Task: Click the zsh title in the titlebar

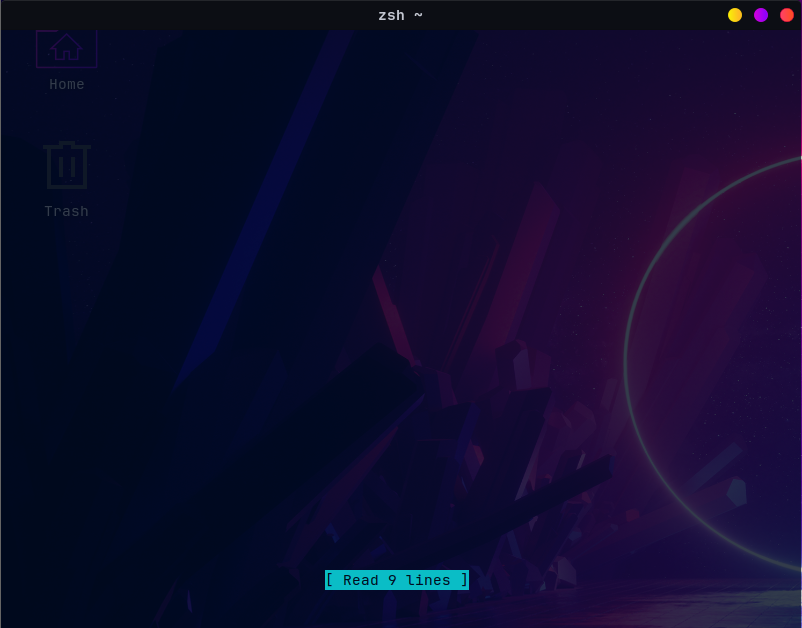Action: pos(389,15)
